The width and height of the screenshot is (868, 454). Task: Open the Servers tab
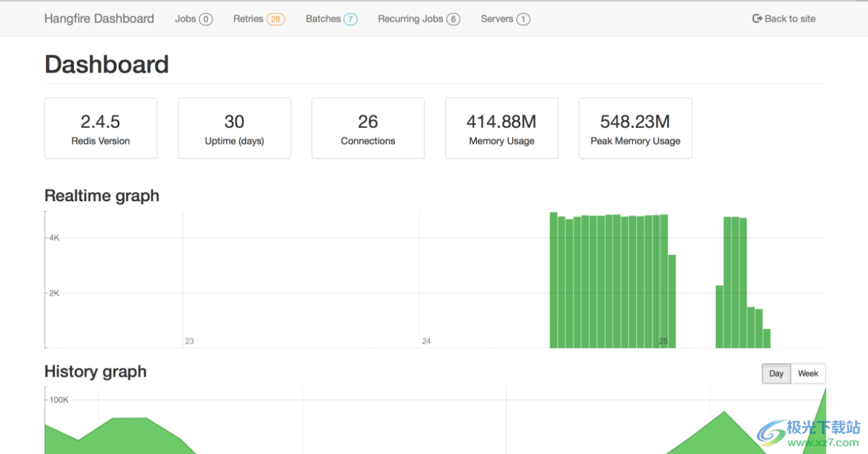click(x=505, y=19)
